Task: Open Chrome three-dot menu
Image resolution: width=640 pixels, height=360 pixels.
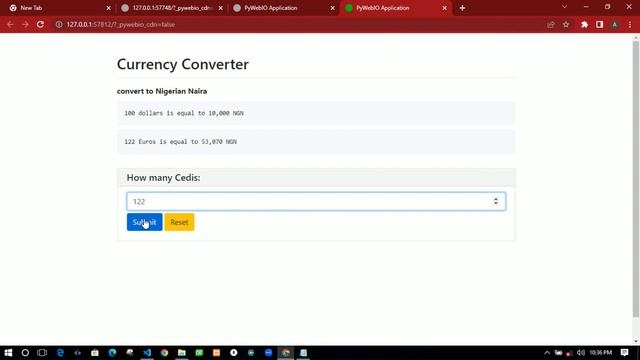Action: (x=630, y=24)
